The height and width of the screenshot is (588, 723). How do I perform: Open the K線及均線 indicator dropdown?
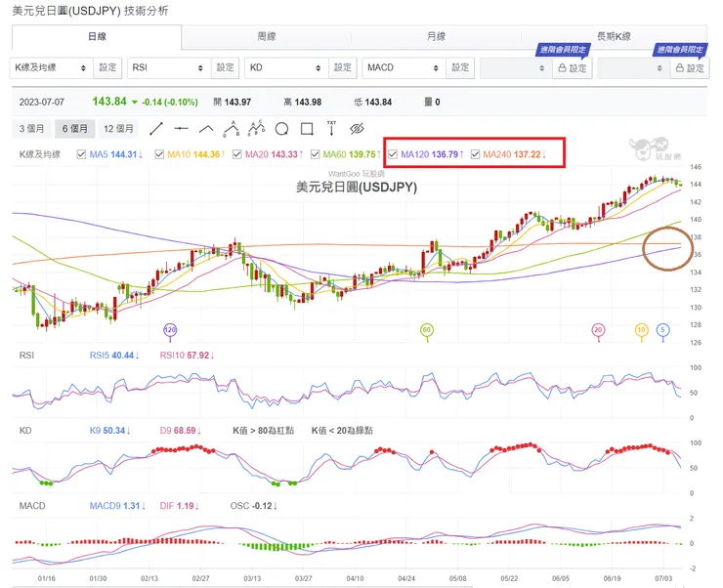pos(51,67)
